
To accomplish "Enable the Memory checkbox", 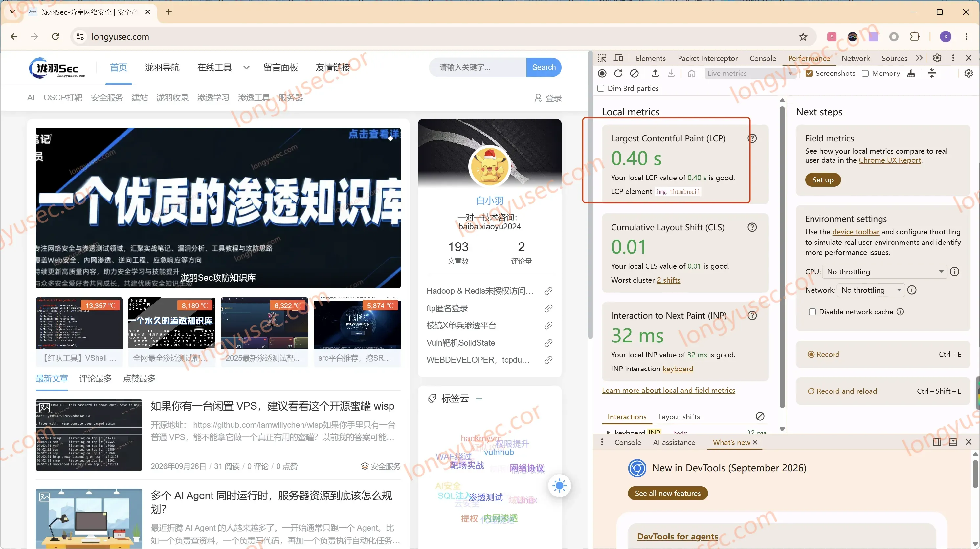I will point(865,74).
